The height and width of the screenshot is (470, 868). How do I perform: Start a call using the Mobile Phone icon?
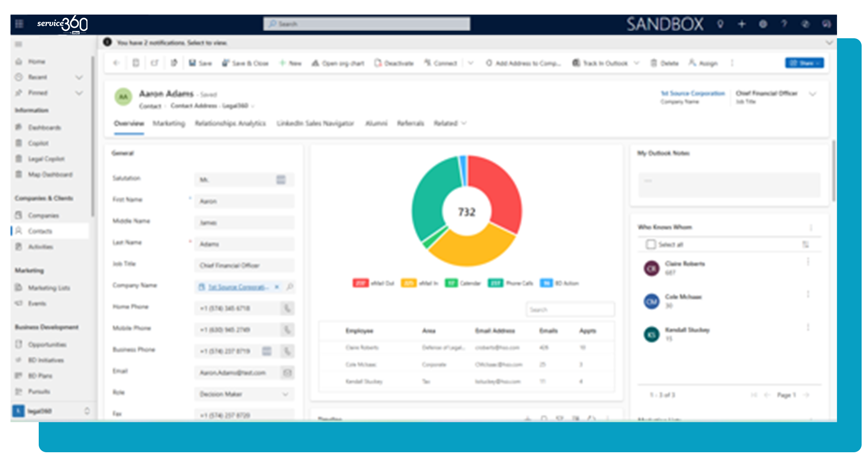pos(287,330)
